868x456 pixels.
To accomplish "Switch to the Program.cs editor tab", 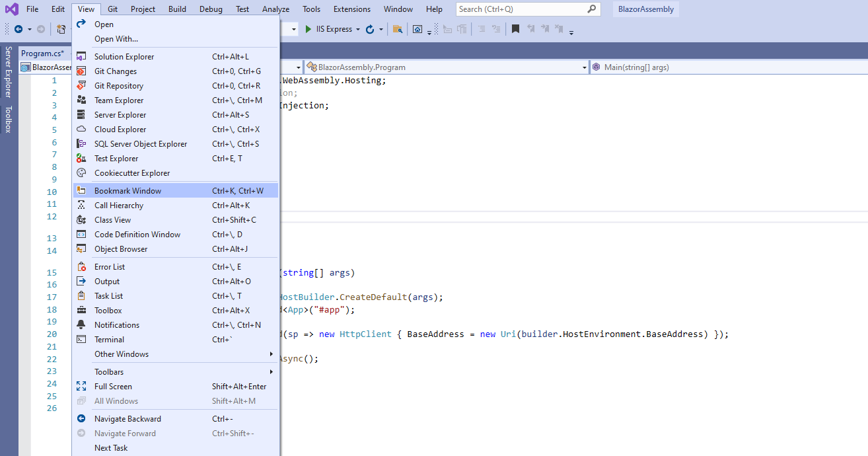I will click(x=43, y=53).
